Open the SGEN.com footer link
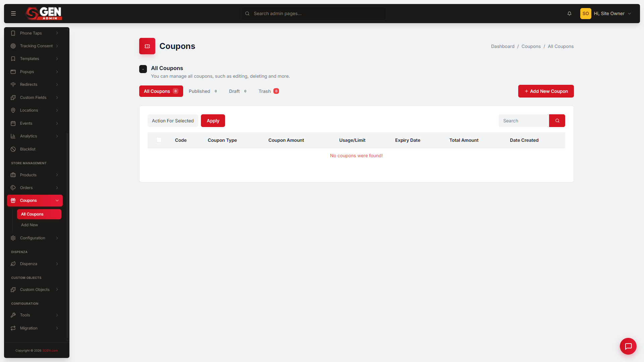Viewport: 644px width, 362px height. click(50, 351)
